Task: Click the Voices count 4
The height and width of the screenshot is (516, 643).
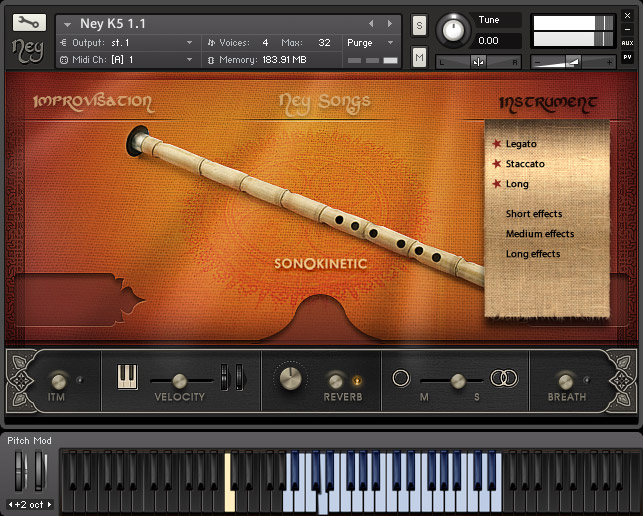Action: pyautogui.click(x=265, y=43)
